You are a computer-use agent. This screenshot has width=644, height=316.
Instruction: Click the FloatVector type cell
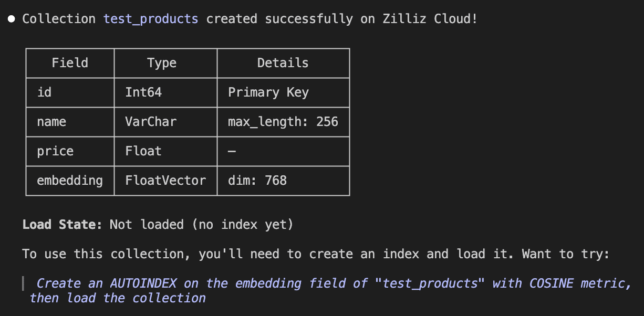click(165, 181)
